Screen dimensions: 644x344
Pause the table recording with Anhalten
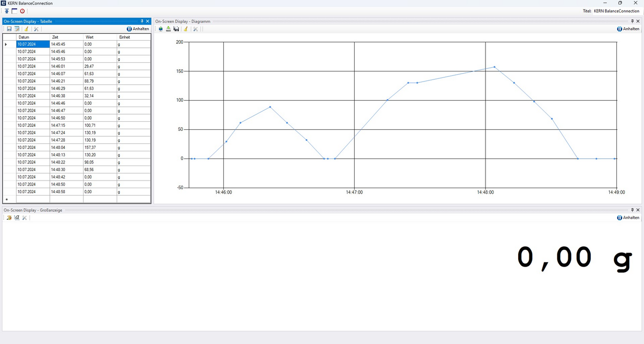coord(138,29)
